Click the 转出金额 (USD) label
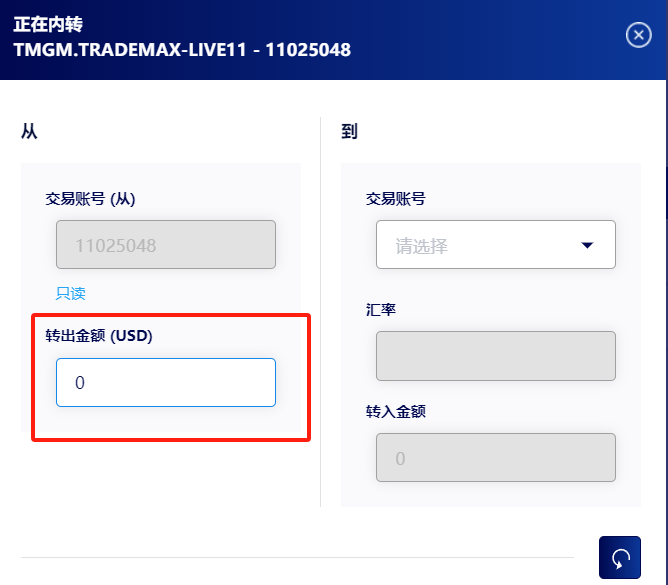This screenshot has height=585, width=668. point(99,336)
